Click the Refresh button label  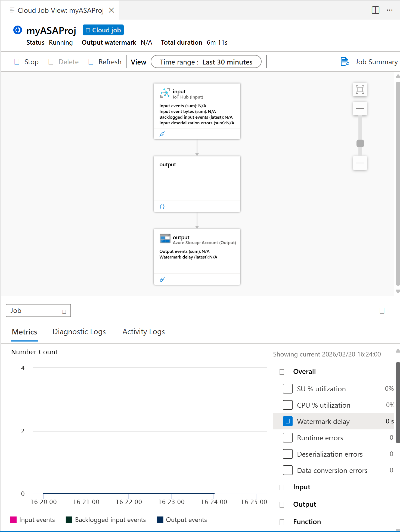coord(110,62)
